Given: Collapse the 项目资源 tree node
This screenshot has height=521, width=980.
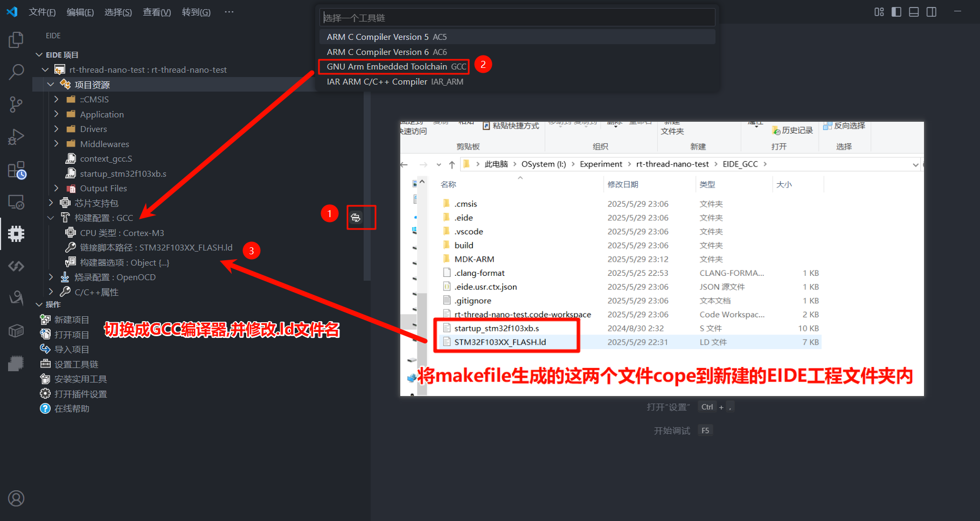Looking at the screenshot, I should pyautogui.click(x=51, y=85).
